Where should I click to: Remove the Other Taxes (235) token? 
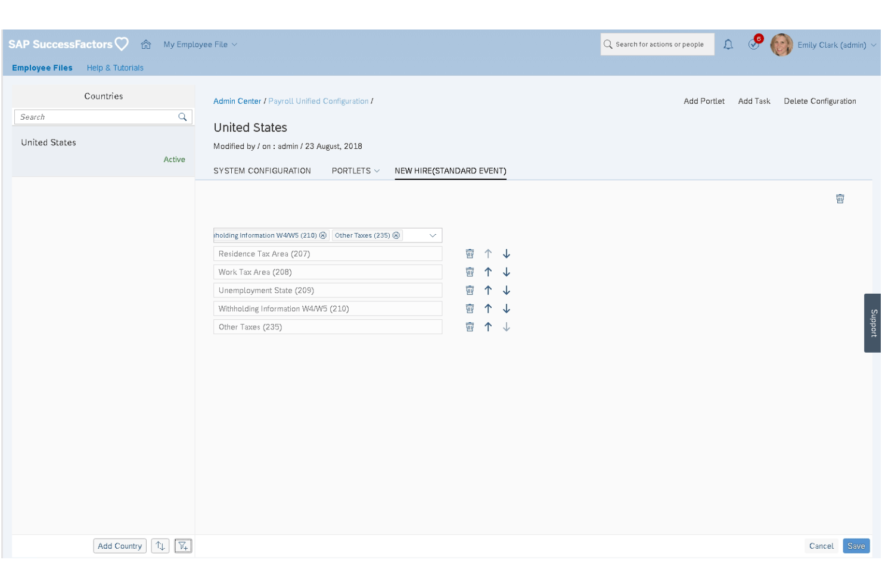point(396,235)
